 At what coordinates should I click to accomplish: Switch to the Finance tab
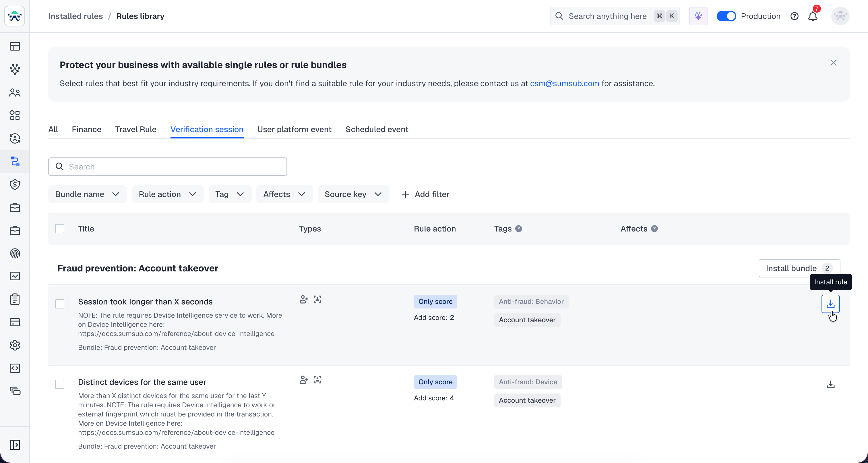86,130
